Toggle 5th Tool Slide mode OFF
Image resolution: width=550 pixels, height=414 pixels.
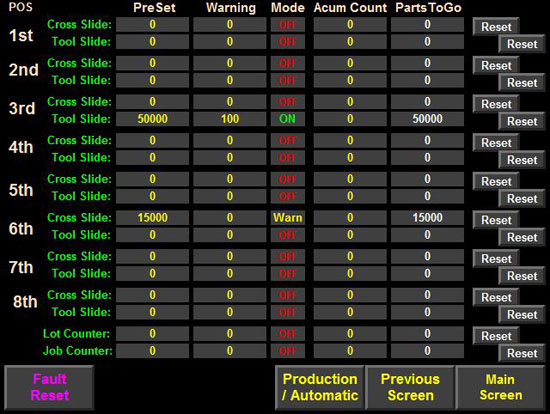tap(288, 196)
